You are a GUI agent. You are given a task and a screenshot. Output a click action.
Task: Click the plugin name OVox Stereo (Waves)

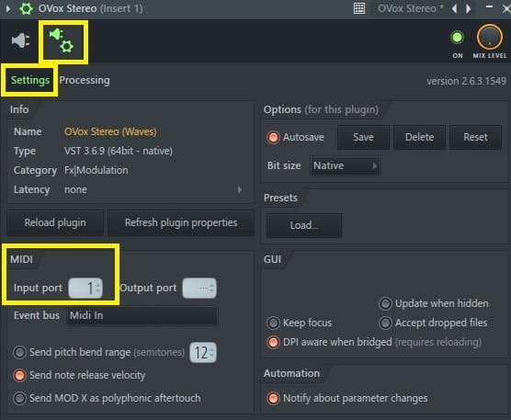[110, 131]
